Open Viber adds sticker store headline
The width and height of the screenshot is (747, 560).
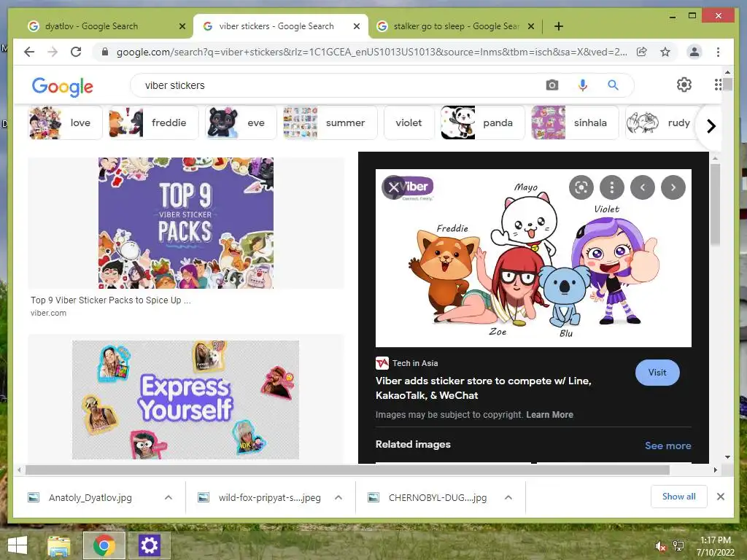coord(483,388)
